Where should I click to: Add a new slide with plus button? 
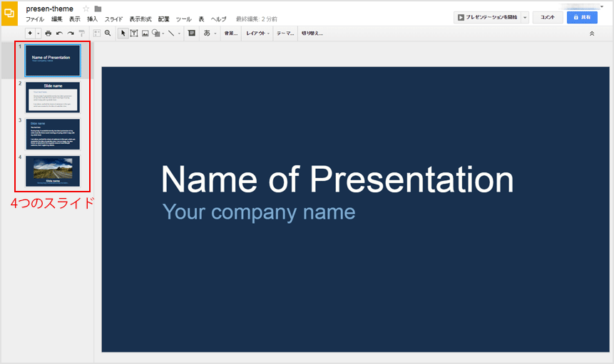pos(30,33)
